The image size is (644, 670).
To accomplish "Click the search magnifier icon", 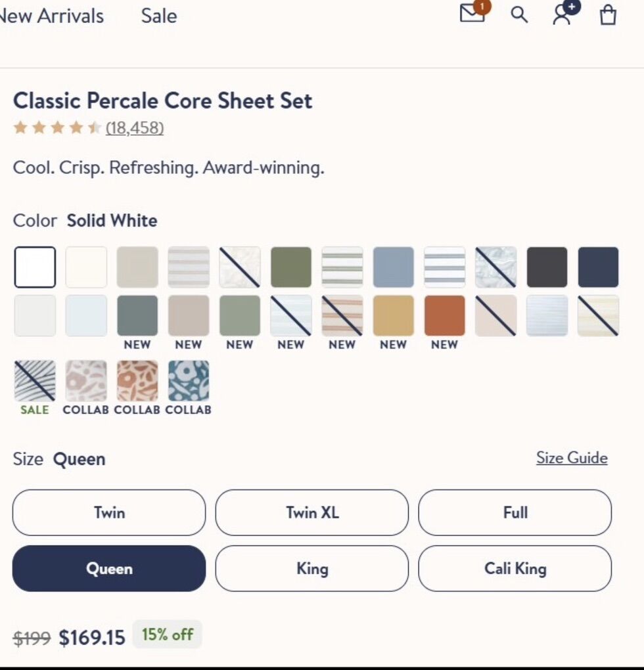I will point(519,15).
